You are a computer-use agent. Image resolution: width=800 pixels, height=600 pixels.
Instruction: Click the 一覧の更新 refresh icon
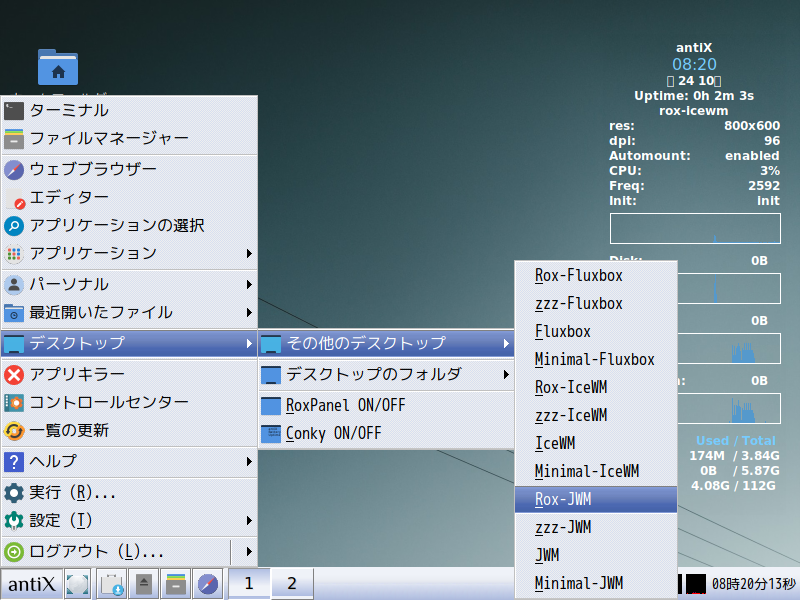pyautogui.click(x=14, y=431)
